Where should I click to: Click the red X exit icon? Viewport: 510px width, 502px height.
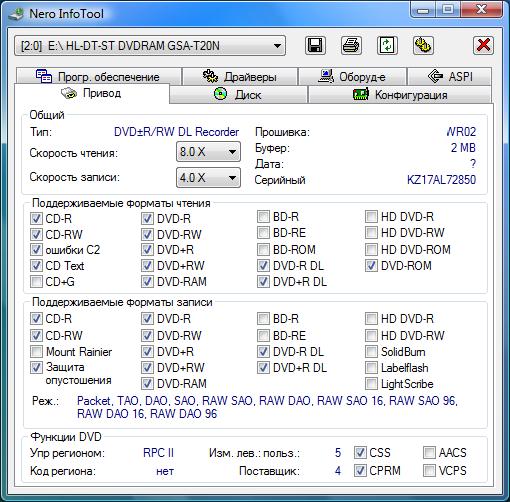tap(483, 45)
